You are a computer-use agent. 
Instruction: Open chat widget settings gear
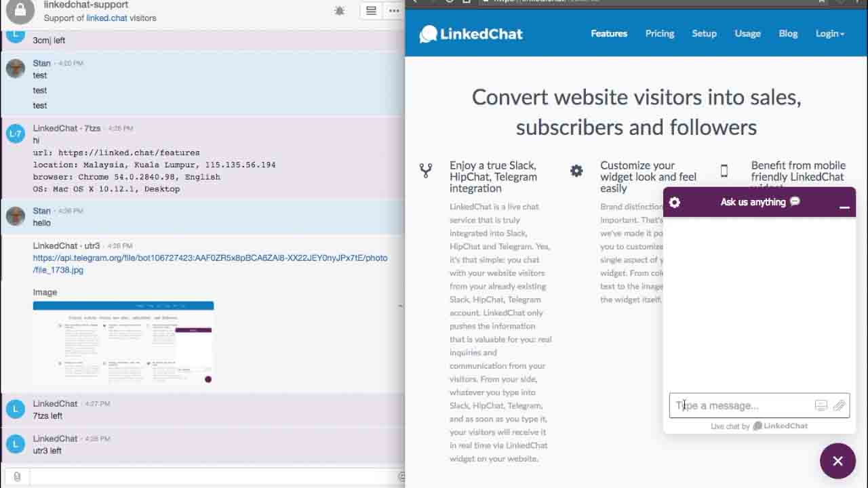pyautogui.click(x=674, y=202)
